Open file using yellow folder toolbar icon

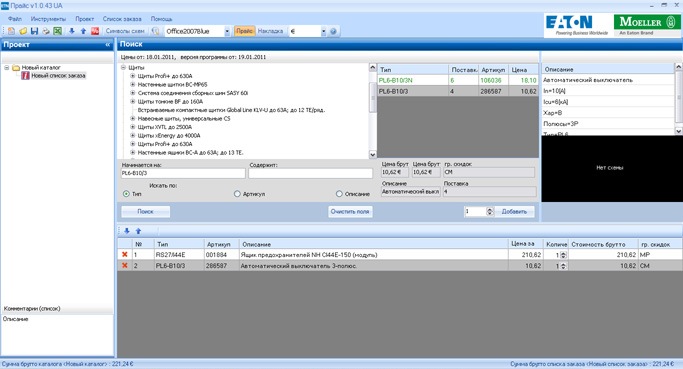click(x=23, y=31)
